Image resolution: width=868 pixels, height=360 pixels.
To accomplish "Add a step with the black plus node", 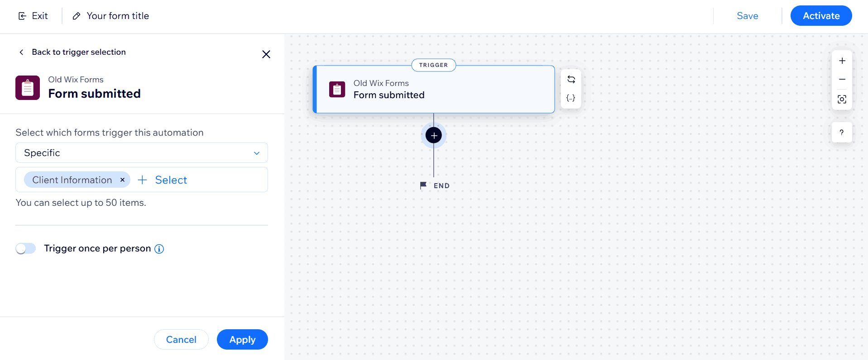I will point(434,135).
